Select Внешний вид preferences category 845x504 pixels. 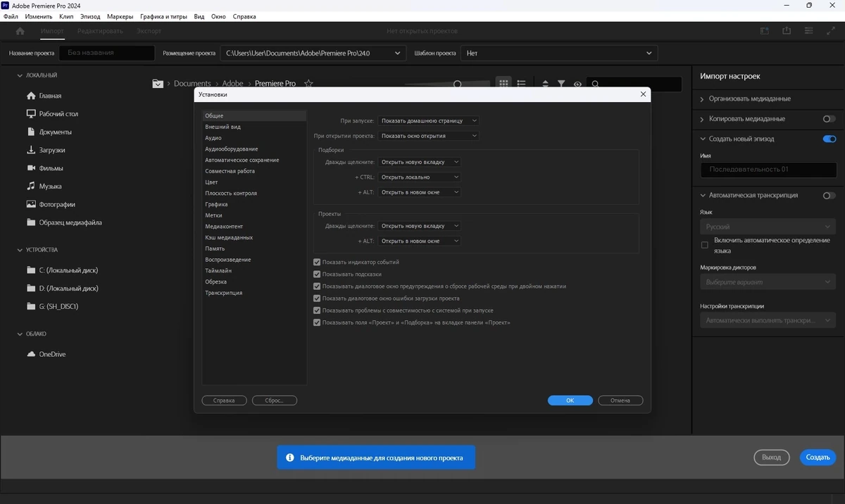[x=223, y=127]
